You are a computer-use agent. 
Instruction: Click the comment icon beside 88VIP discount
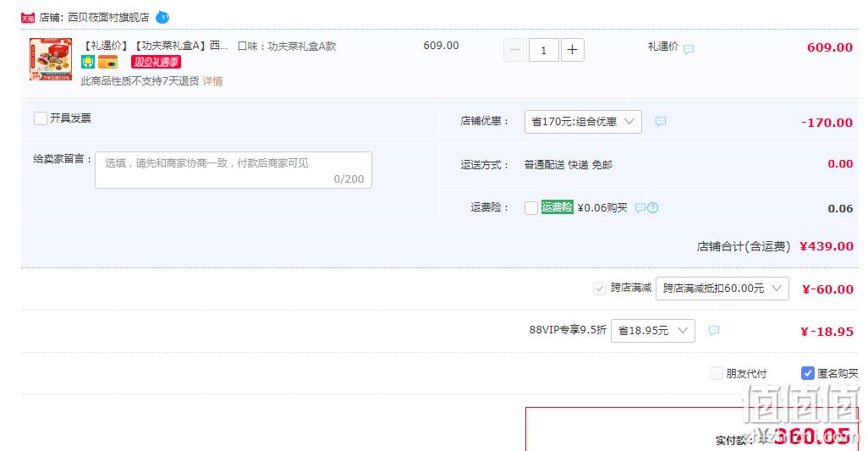click(x=714, y=331)
